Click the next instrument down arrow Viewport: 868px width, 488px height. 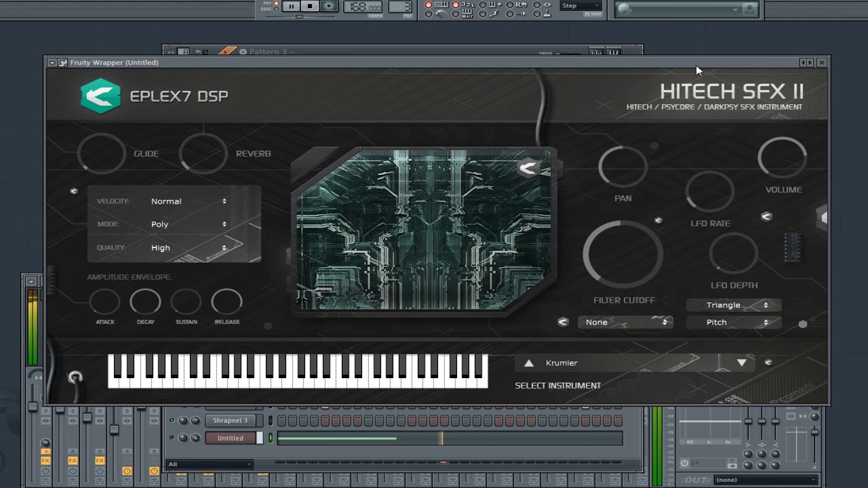742,363
